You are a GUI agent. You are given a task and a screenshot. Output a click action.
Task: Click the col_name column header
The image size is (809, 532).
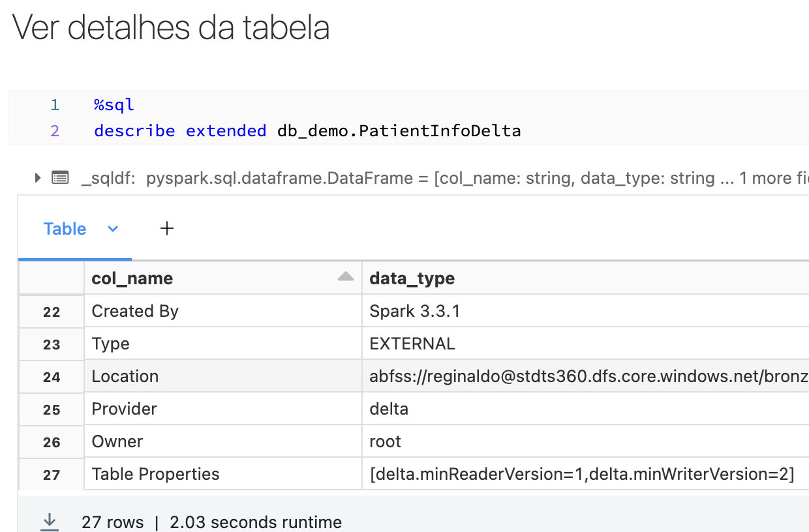click(222, 278)
